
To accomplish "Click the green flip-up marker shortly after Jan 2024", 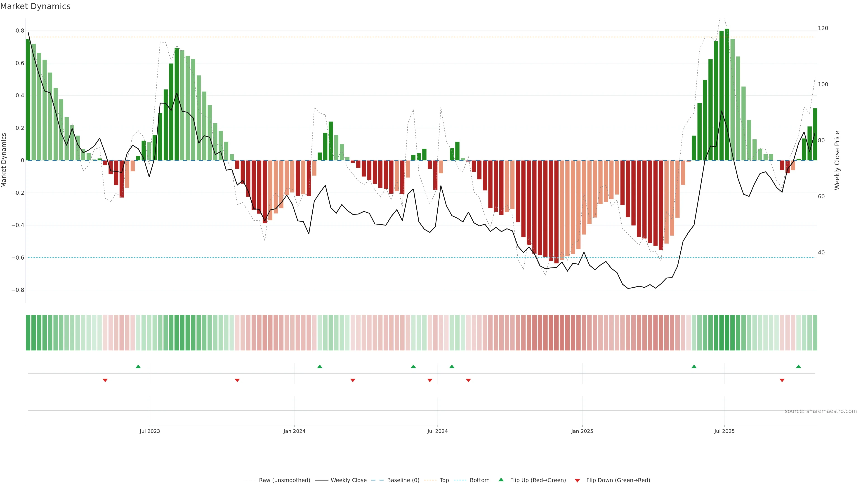I will click(x=320, y=366).
